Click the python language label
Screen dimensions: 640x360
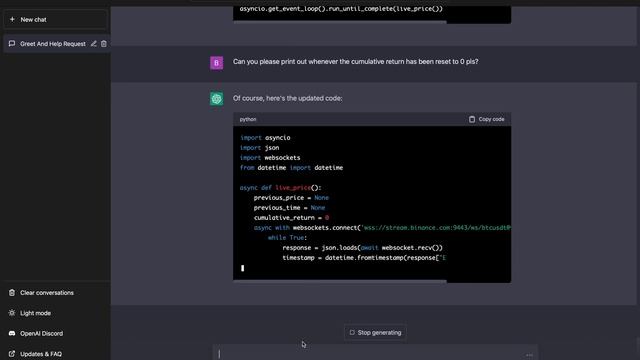(x=248, y=119)
